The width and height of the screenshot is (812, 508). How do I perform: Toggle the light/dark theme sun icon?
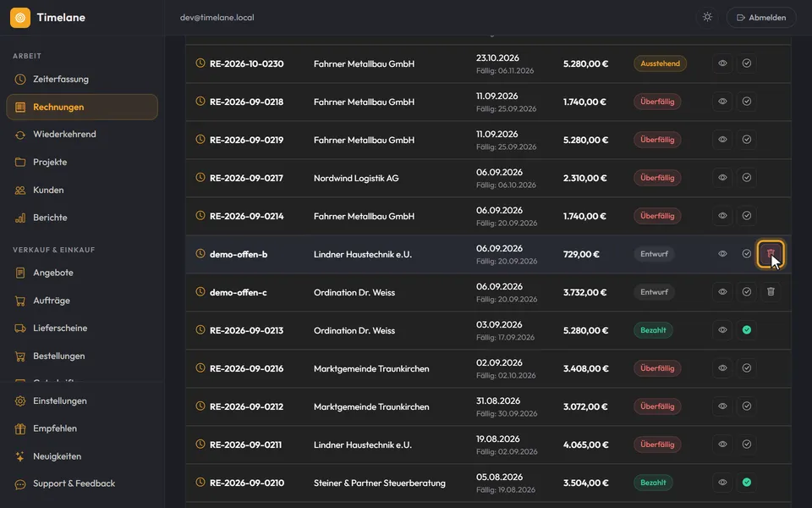point(707,17)
